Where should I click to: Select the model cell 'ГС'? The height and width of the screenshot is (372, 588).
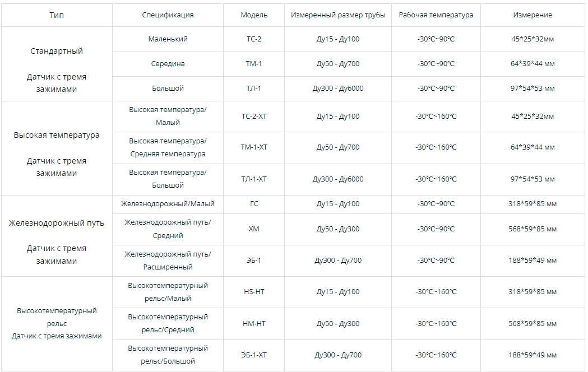click(254, 204)
